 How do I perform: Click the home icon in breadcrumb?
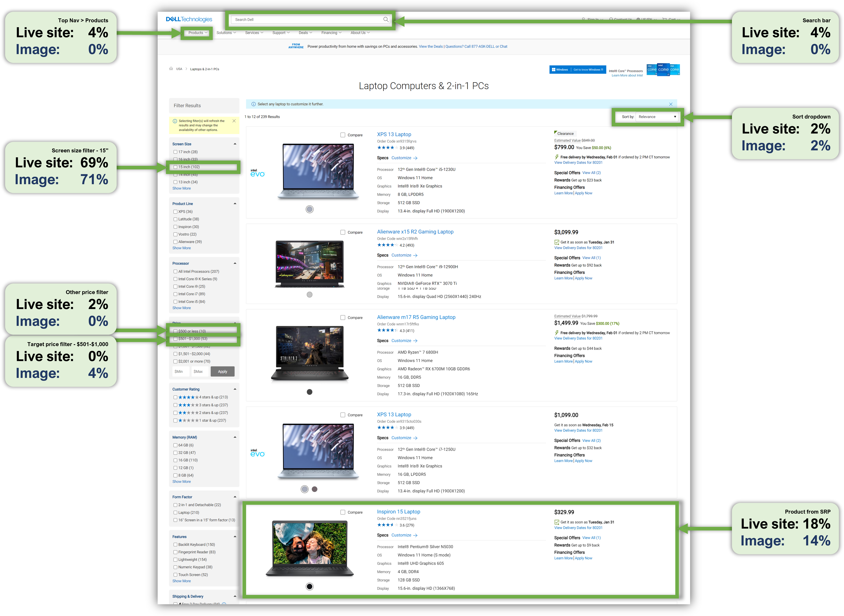pyautogui.click(x=171, y=69)
